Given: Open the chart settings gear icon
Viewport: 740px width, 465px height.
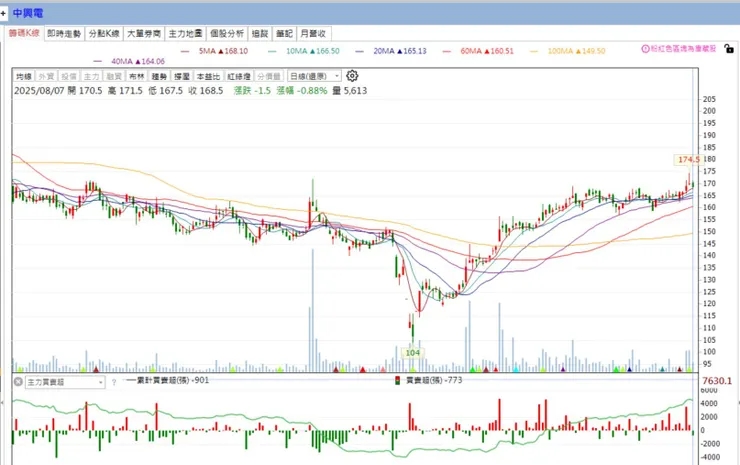Looking at the screenshot, I should 352,76.
